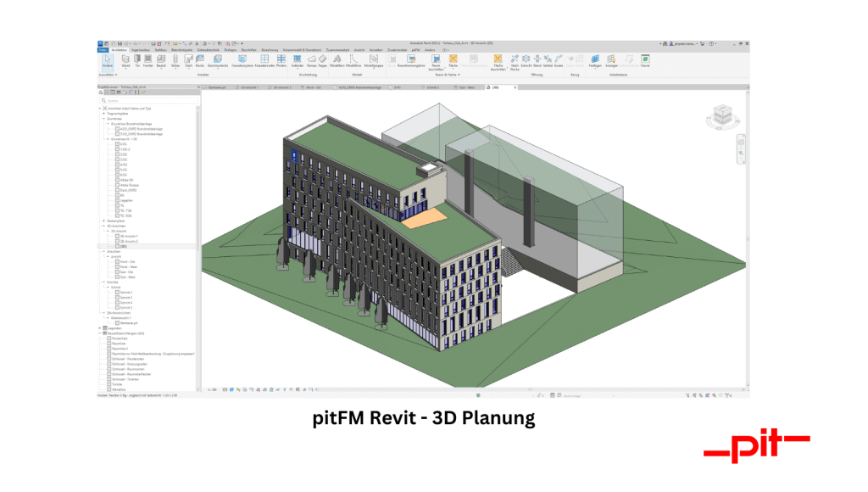Collapse the Grundrisse Brandmeldeanlage node
Viewport: 868px width, 492px height.
point(108,124)
